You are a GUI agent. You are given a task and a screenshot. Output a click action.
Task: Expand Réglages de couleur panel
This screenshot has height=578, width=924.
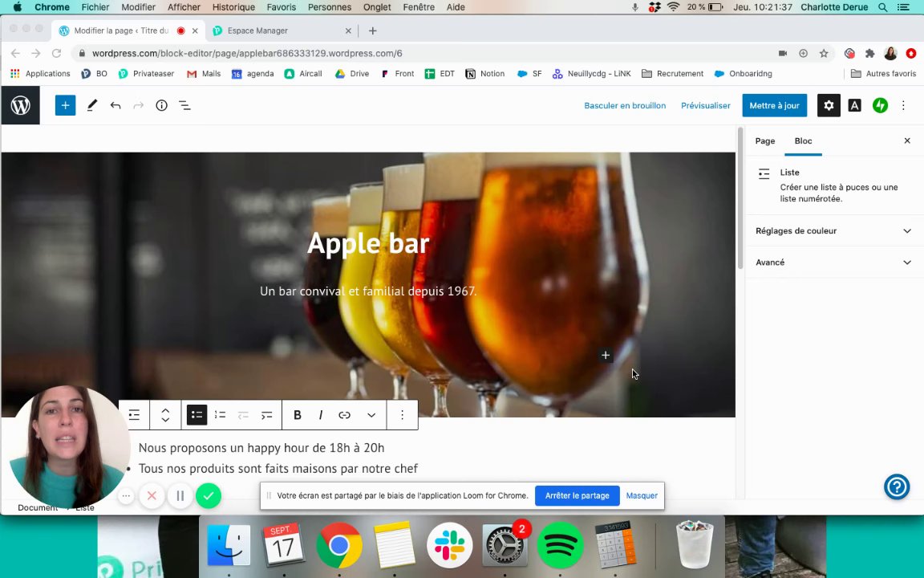[833, 230]
